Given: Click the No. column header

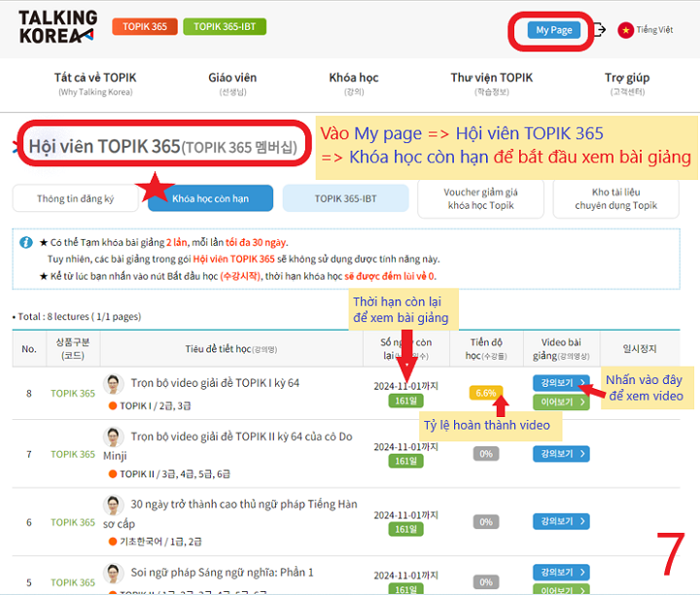Looking at the screenshot, I should click(29, 349).
